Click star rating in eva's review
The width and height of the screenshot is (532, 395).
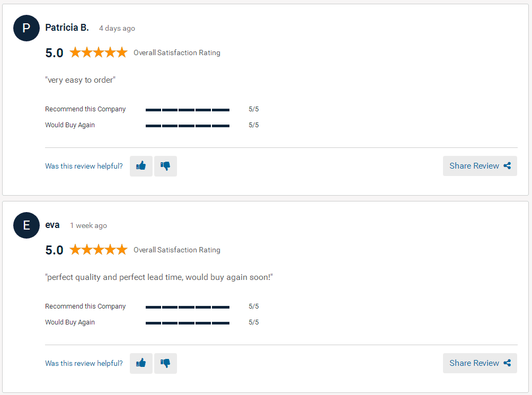99,250
